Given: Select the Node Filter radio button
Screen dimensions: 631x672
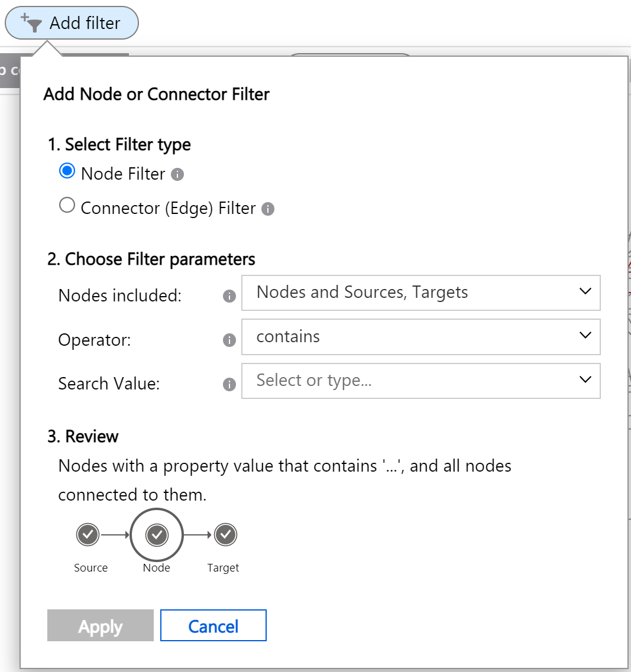Looking at the screenshot, I should (67, 171).
